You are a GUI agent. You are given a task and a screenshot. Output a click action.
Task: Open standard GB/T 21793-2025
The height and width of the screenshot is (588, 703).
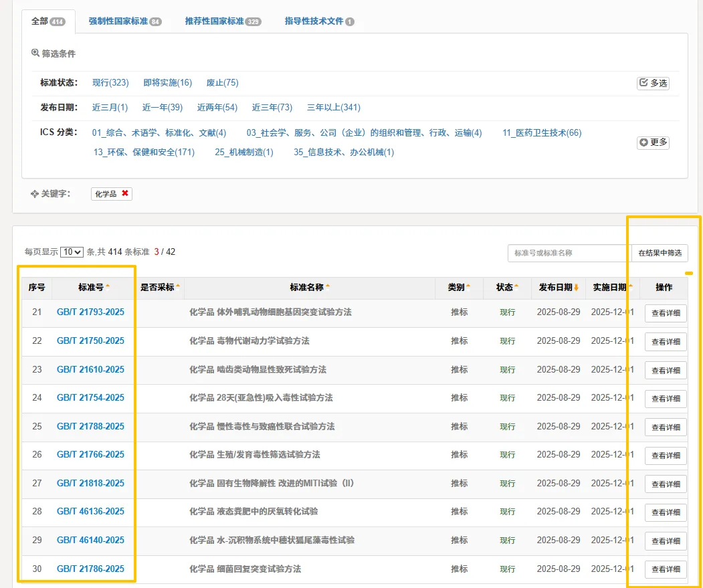click(90, 312)
